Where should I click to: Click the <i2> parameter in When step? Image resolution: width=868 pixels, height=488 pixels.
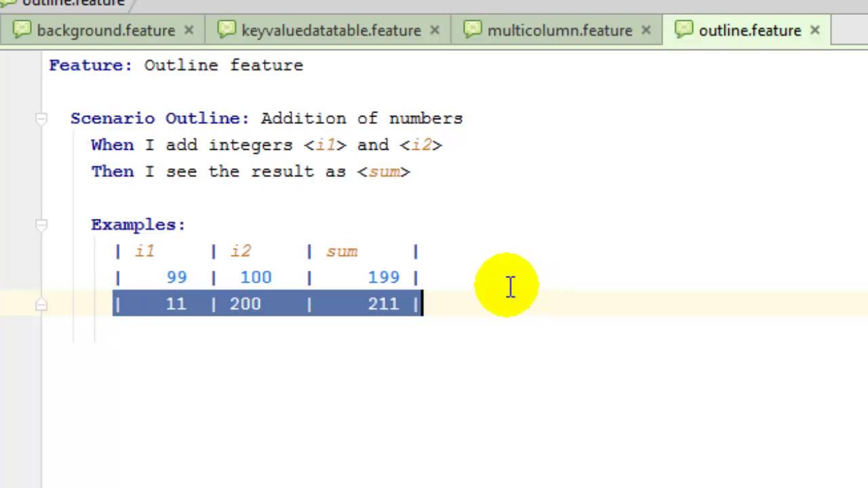pos(420,145)
